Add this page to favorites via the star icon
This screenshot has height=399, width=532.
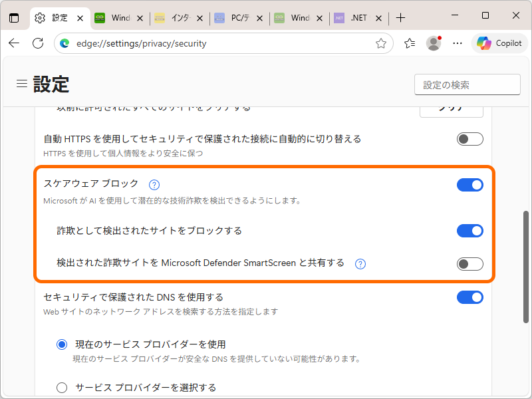pos(380,43)
